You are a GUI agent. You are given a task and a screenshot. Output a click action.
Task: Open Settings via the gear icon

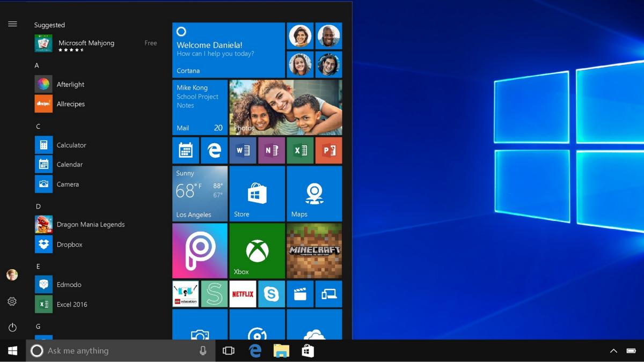click(12, 301)
